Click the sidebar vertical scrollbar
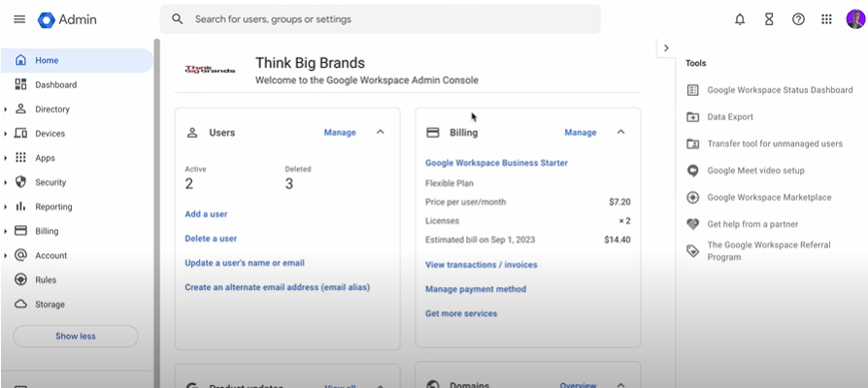868x388 pixels. [156, 194]
